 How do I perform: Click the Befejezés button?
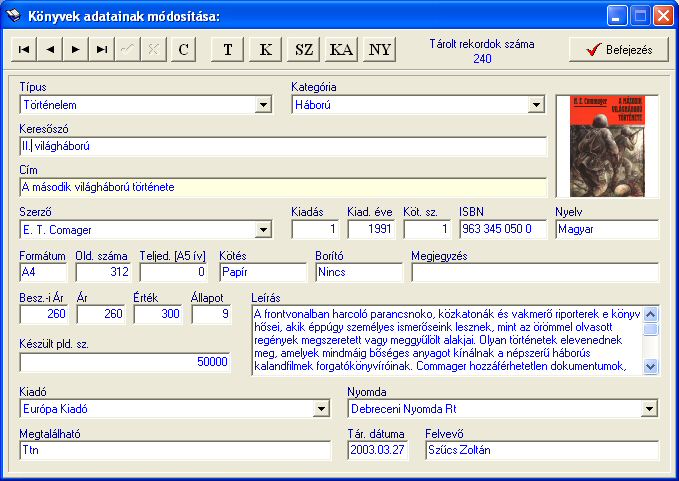(619, 50)
